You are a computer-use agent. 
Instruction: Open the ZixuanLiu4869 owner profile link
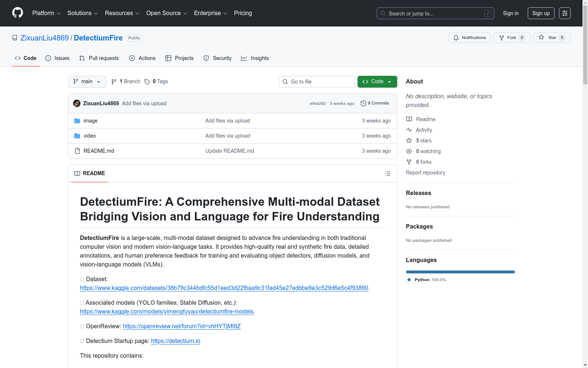pos(44,38)
